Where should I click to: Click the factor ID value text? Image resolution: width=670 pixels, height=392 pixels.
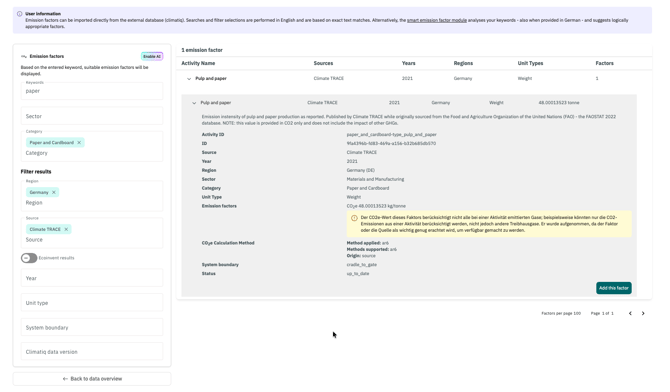tap(391, 143)
